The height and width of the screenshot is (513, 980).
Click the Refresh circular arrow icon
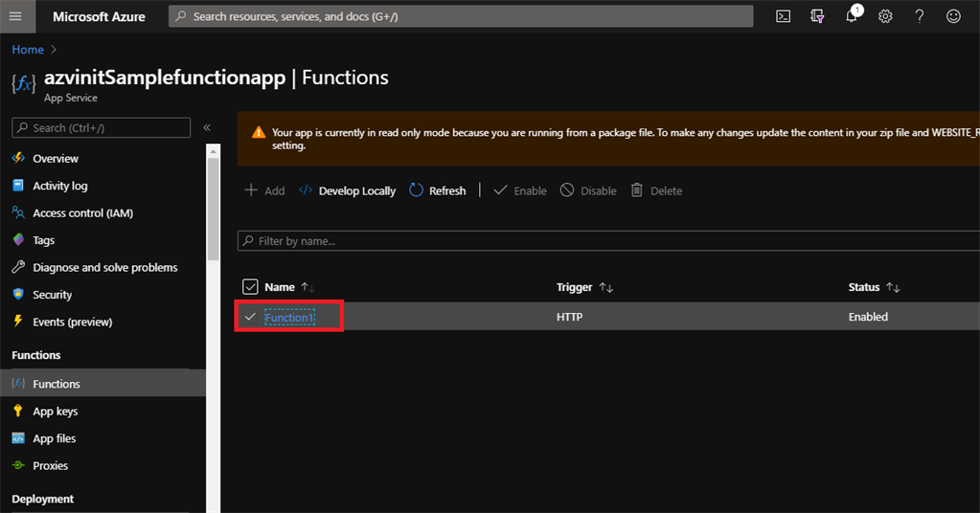(416, 190)
